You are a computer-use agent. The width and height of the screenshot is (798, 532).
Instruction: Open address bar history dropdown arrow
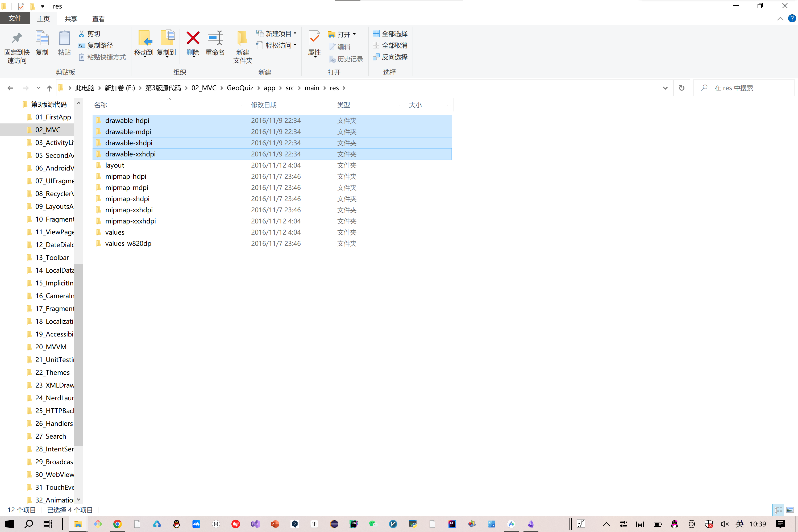(x=665, y=88)
